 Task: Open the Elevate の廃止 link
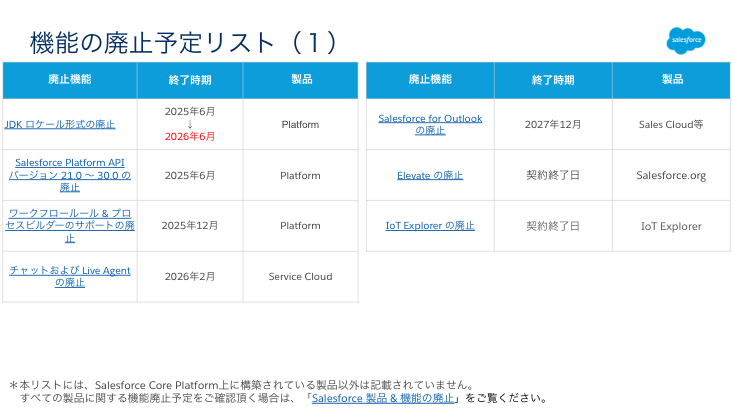[x=430, y=175]
